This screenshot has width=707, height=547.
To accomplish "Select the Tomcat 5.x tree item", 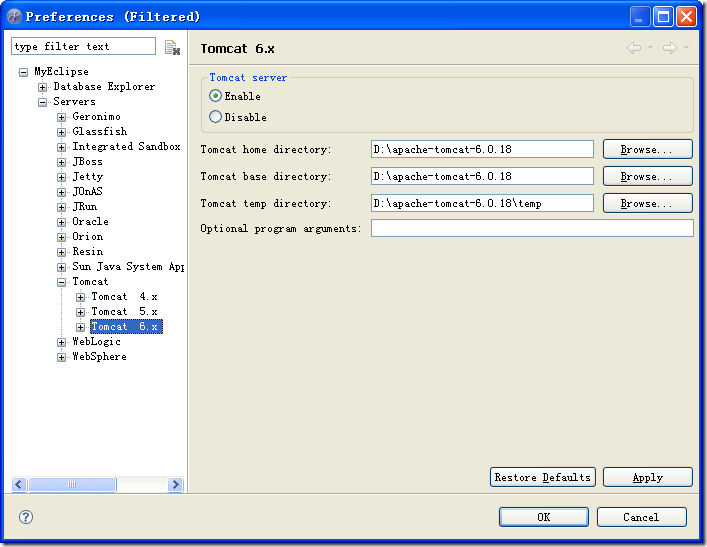I will [124, 311].
